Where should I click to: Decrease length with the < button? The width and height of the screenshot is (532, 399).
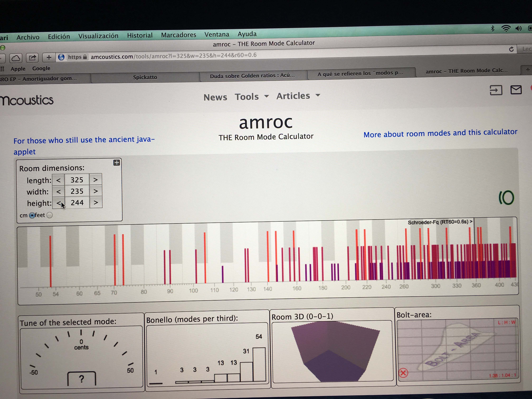pos(58,180)
